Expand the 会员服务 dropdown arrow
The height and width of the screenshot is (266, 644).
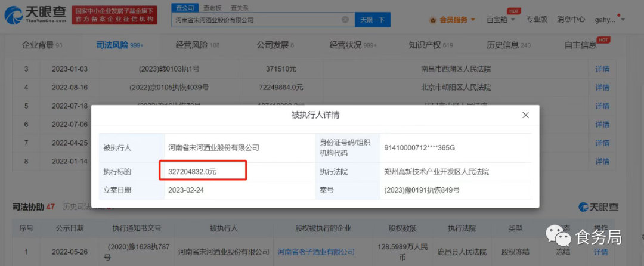pos(473,20)
